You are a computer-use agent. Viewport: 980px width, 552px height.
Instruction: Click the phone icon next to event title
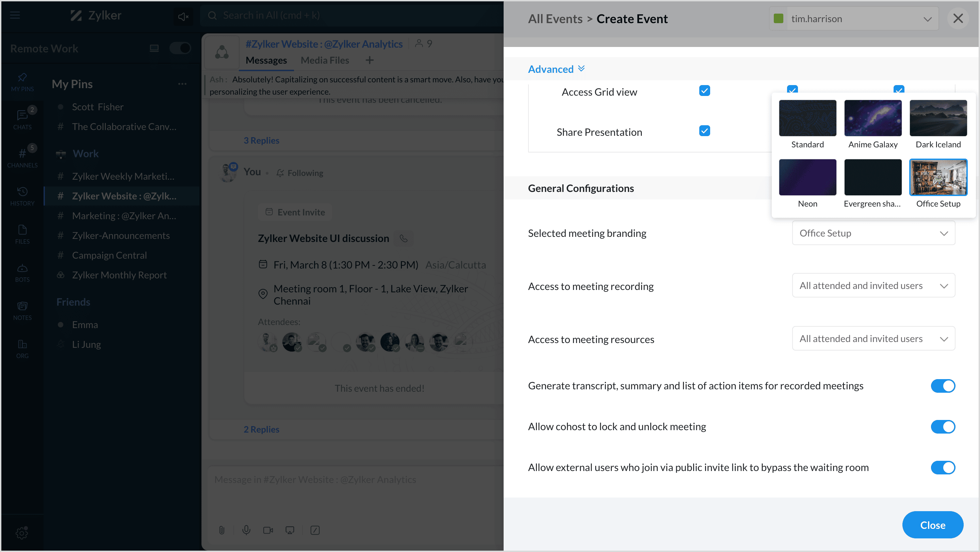pyautogui.click(x=404, y=239)
